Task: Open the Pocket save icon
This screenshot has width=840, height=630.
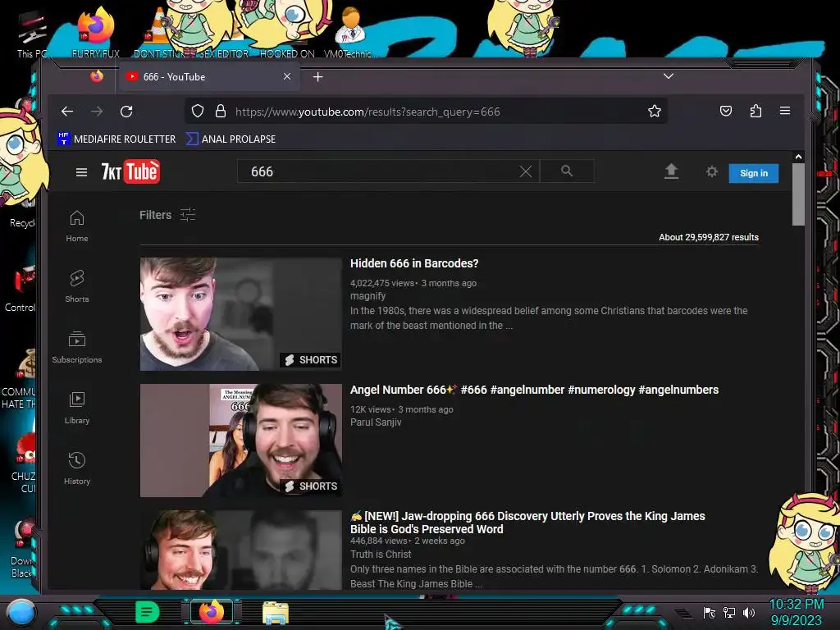Action: click(726, 111)
